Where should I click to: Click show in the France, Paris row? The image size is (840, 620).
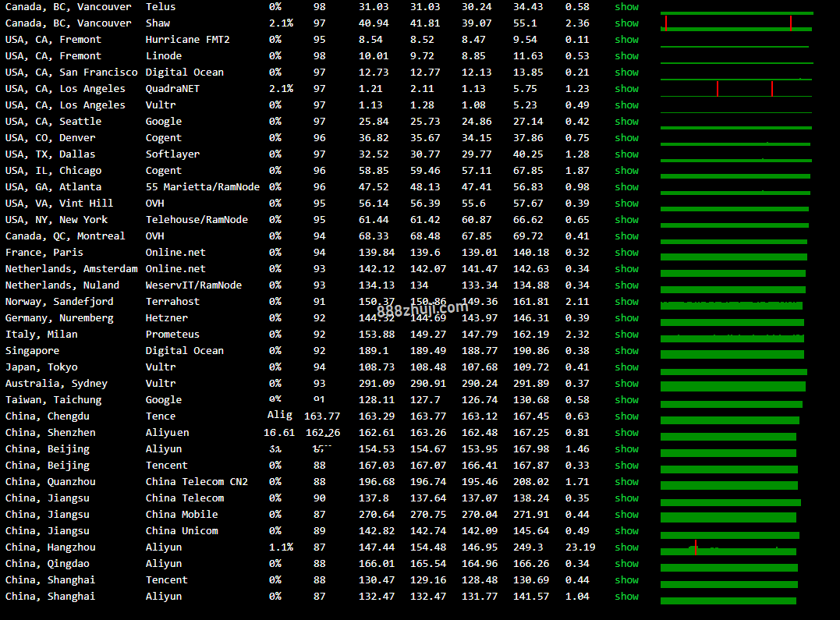tap(626, 253)
